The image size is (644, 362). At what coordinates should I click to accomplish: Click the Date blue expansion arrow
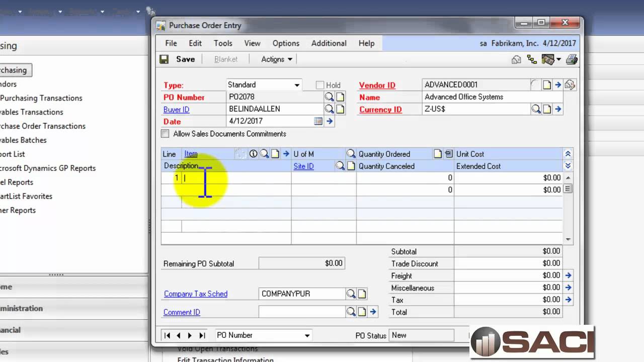point(330,121)
